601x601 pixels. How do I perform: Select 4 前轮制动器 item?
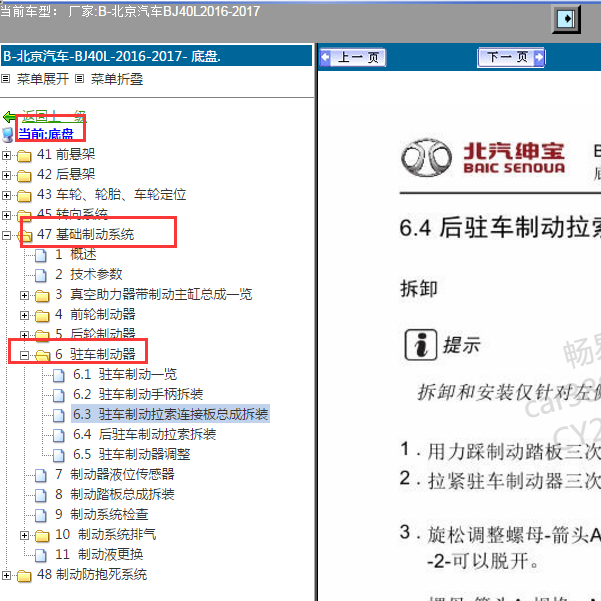[95, 314]
